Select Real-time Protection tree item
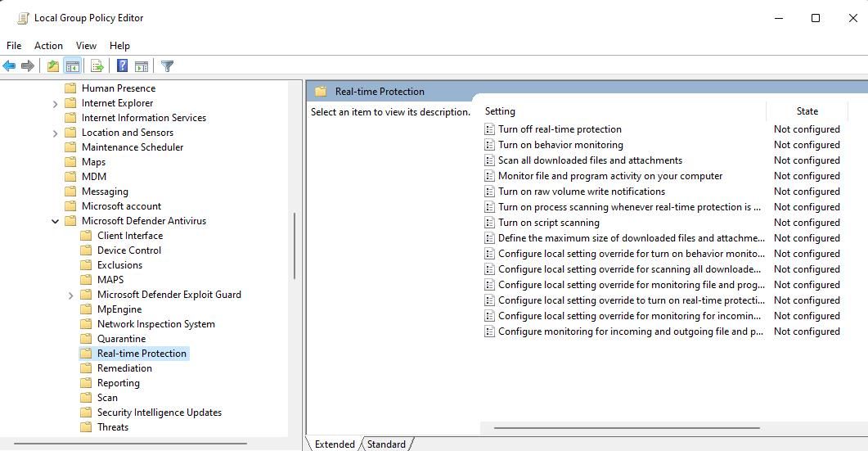Viewport: 868px width, 451px height. tap(142, 354)
